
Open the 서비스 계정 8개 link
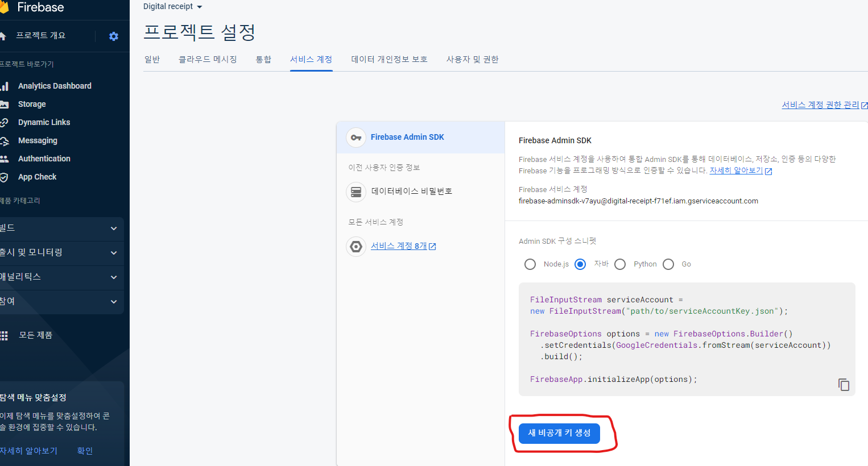(x=399, y=246)
